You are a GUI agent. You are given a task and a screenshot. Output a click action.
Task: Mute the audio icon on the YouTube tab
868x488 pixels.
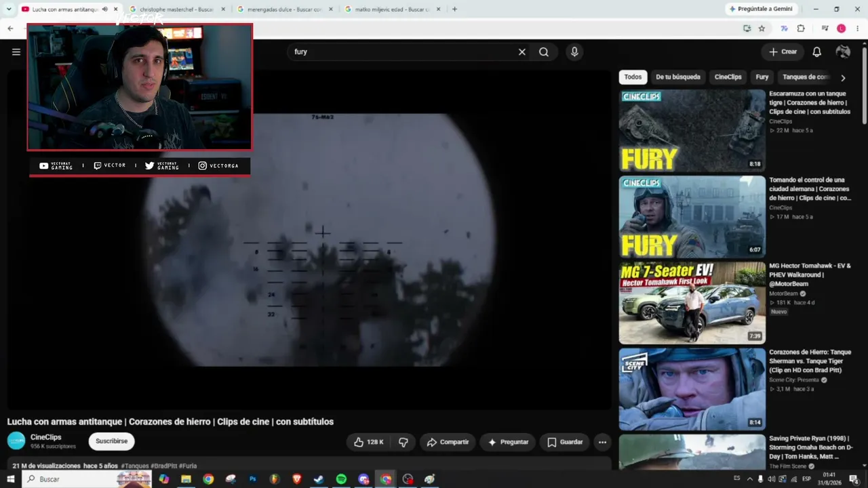(x=104, y=9)
